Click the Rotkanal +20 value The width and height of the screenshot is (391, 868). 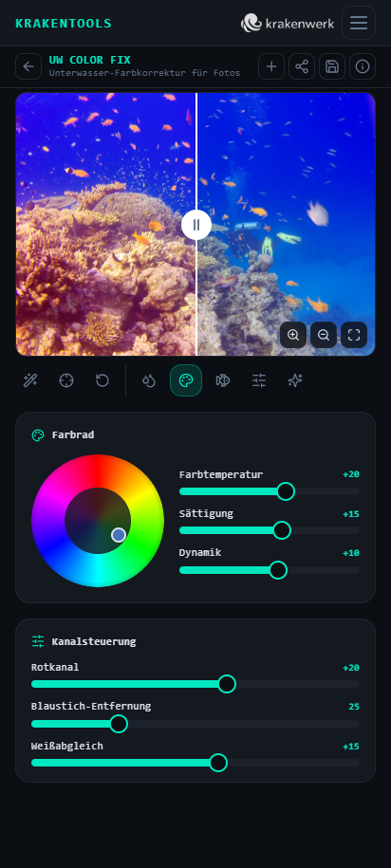pyautogui.click(x=351, y=668)
